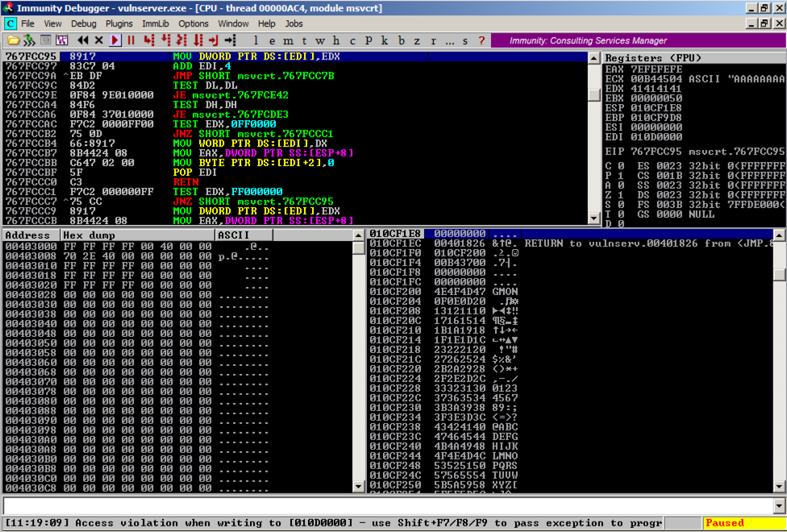787x532 pixels.
Task: Click the command input field at bottom
Action: 387,505
